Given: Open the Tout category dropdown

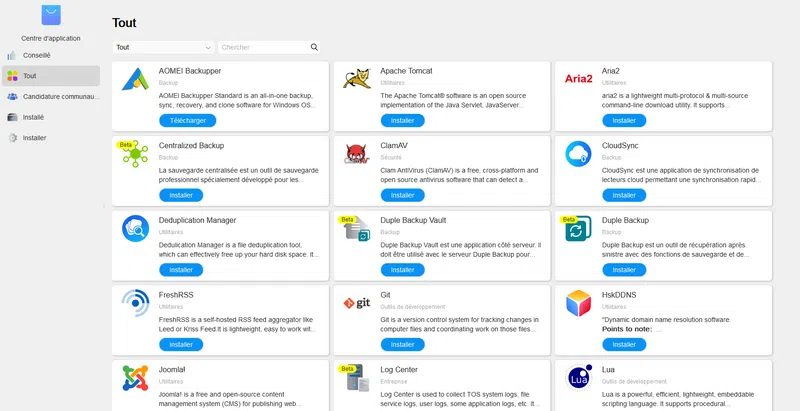Looking at the screenshot, I should pos(163,47).
